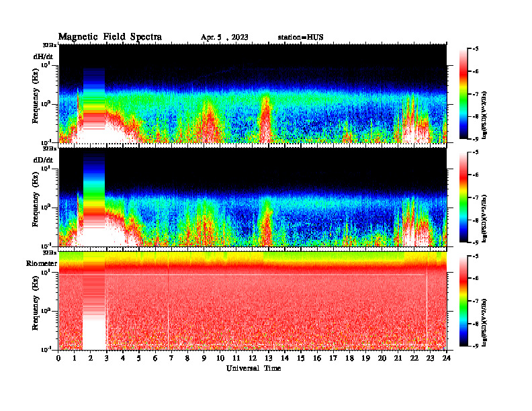The image size is (532, 411).
Task: Open the dD/dt spectrogram plot
Action: pyautogui.click(x=253, y=197)
